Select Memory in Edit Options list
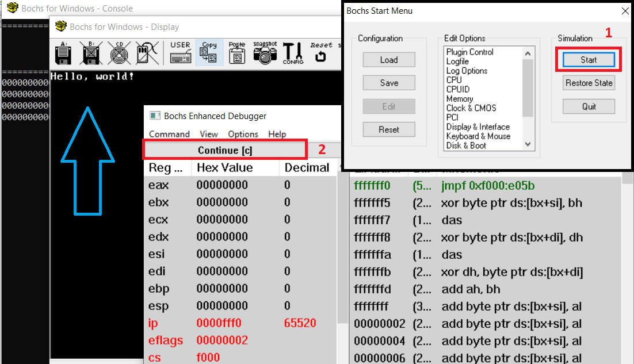This screenshot has width=634, height=364. point(459,98)
